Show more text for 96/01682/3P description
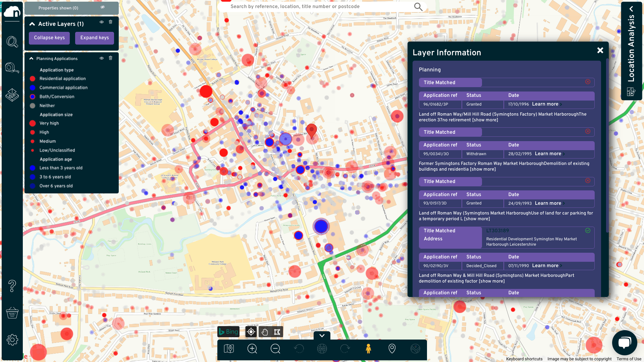This screenshot has height=362, width=644. coord(485,120)
